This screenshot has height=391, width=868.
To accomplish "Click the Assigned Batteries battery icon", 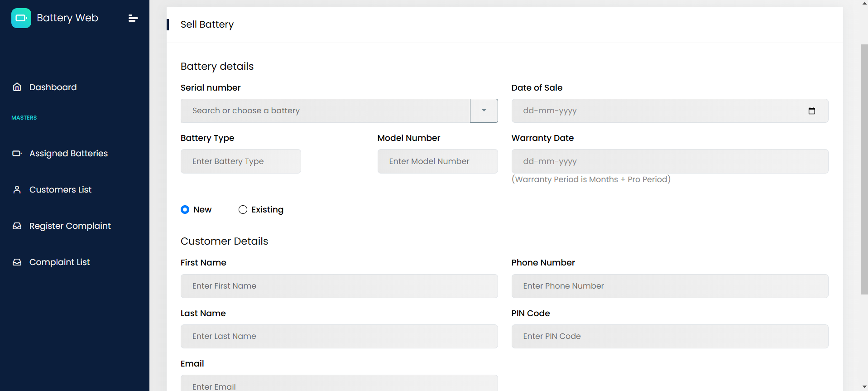I will click(x=17, y=154).
